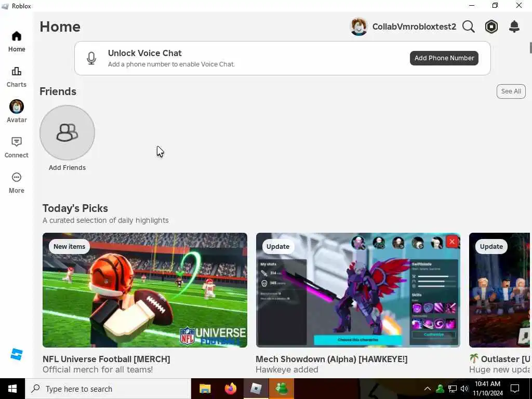
Task: Click the profile avatar picture in header
Action: [x=358, y=26]
